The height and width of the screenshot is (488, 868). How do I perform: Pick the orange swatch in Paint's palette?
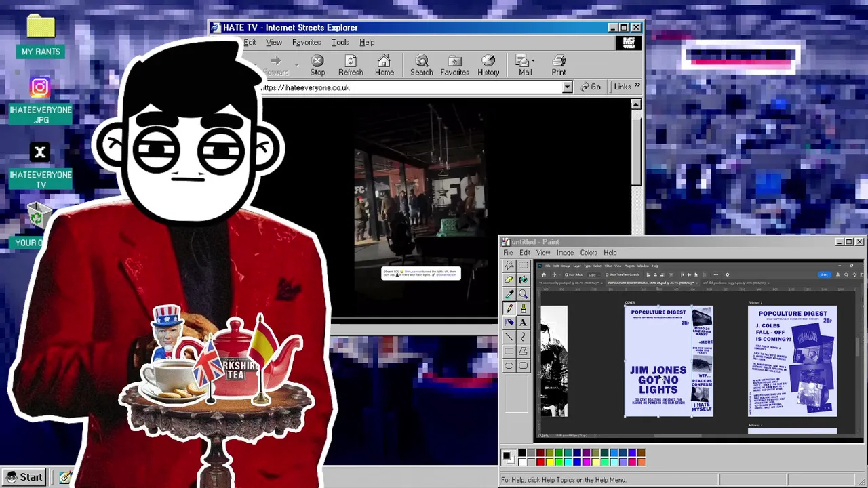coord(641,462)
